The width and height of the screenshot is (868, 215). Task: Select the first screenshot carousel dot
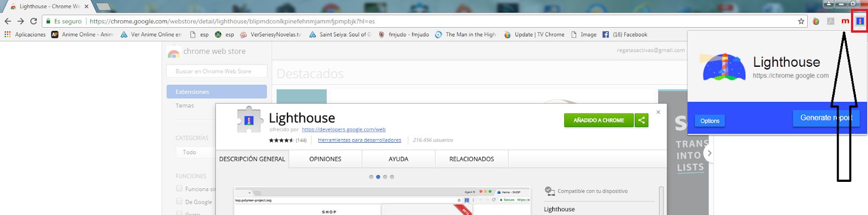pyautogui.click(x=371, y=177)
